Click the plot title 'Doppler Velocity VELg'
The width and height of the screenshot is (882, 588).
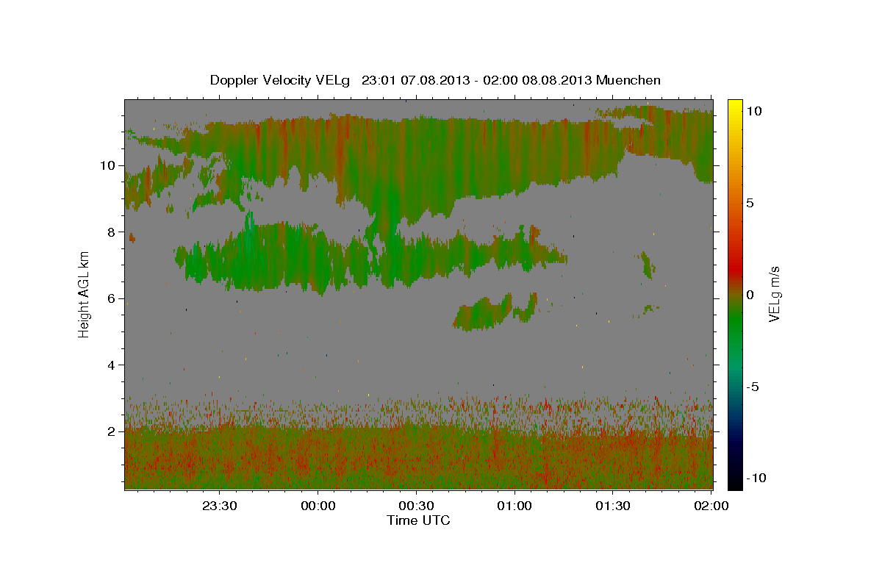(281, 80)
